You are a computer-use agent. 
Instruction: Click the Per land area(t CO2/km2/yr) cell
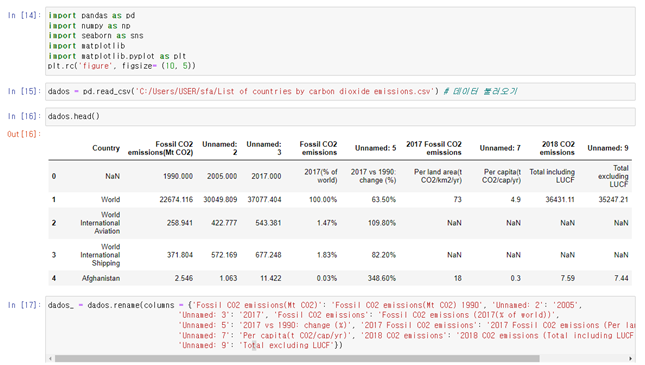438,176
